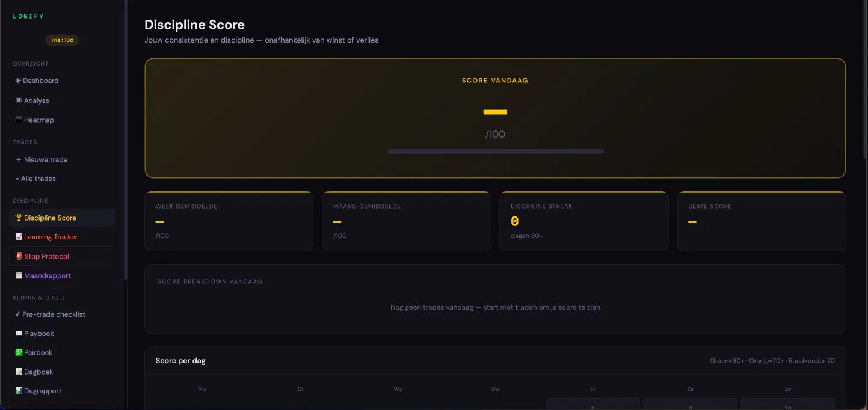Click the red siren icon for Stop Protocol
Image resolution: width=868 pixels, height=410 pixels.
pyautogui.click(x=19, y=257)
